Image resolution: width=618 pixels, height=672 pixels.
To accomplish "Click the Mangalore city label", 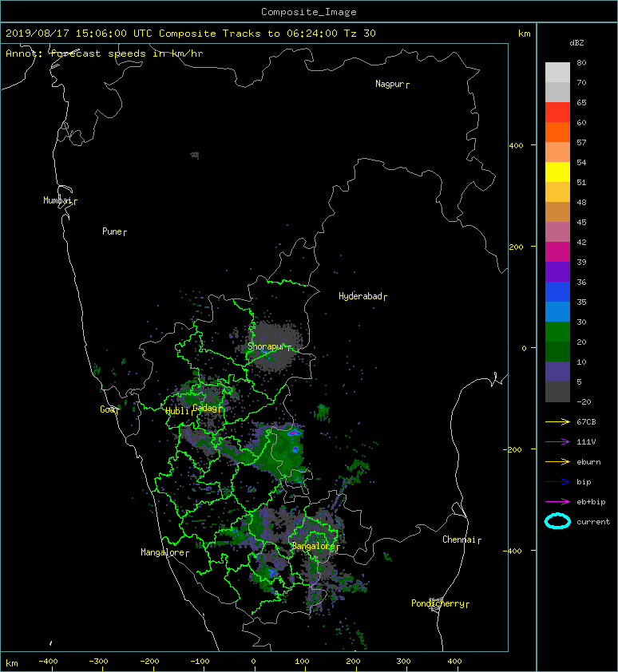I will pos(164,552).
